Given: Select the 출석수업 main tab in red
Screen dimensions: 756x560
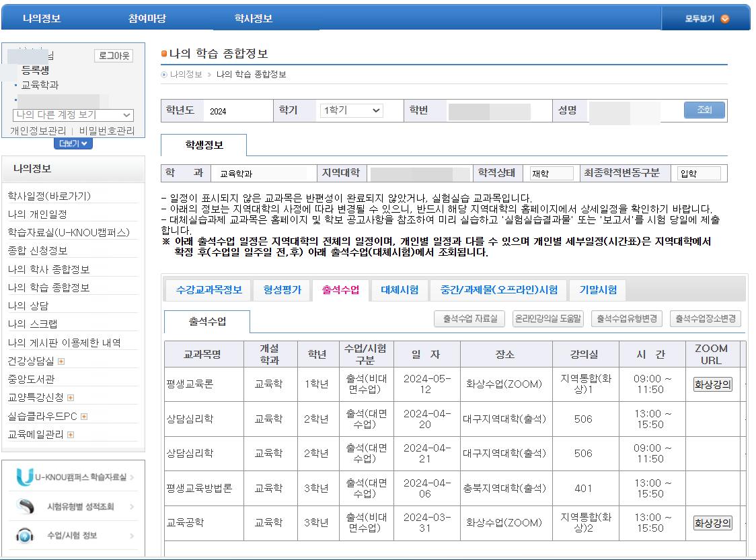Looking at the screenshot, I should 340,290.
